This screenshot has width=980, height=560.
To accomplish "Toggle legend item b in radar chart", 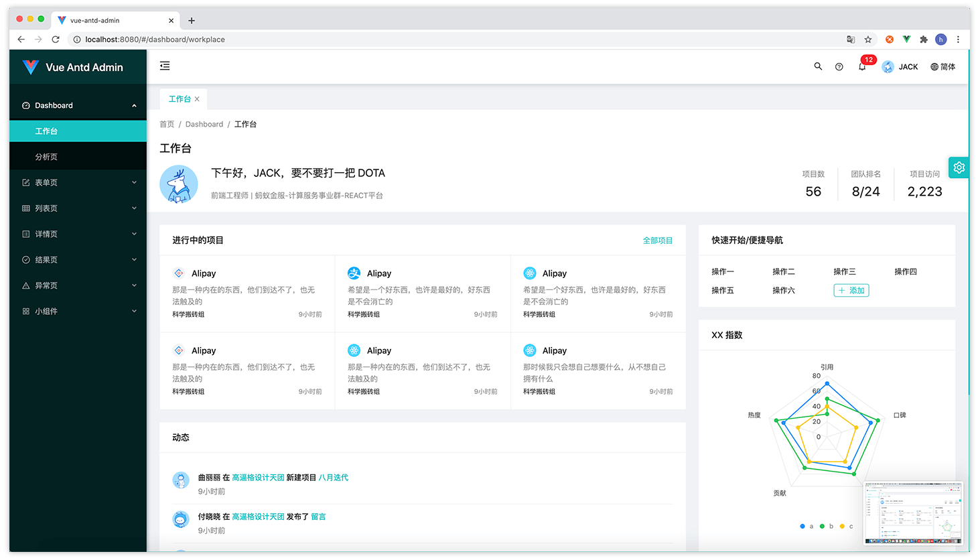I will [x=827, y=527].
